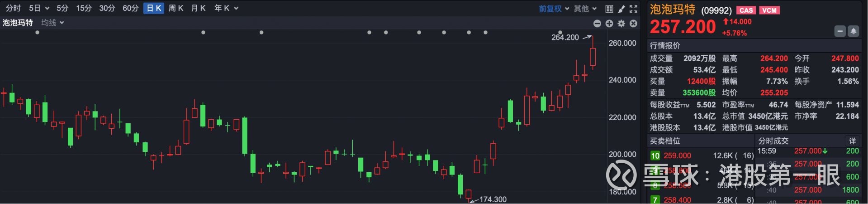Click the 分时成交 section header
Viewport: 868px width, 204px height.
click(773, 141)
